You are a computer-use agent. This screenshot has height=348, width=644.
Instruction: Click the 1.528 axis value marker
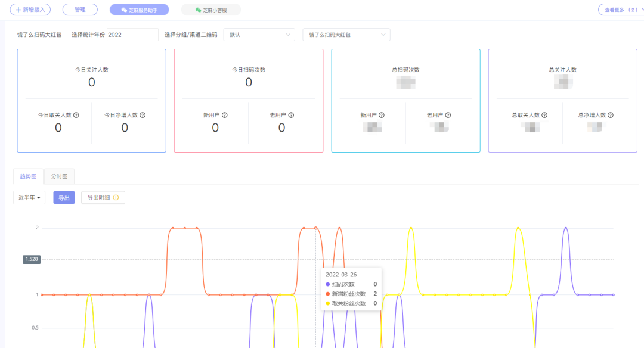point(32,259)
